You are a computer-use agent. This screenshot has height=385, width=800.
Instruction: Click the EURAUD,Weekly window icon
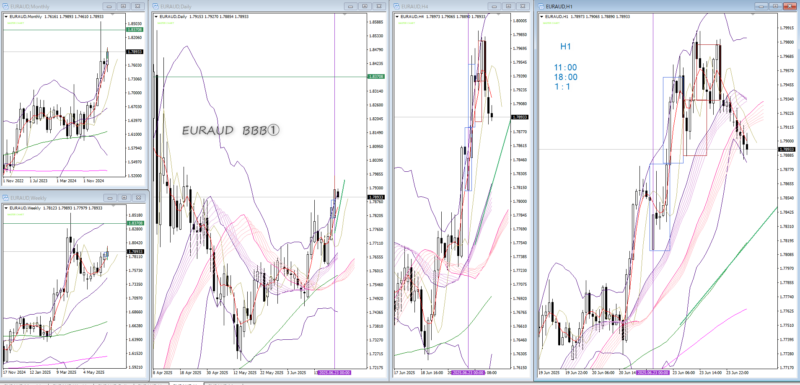[6, 198]
